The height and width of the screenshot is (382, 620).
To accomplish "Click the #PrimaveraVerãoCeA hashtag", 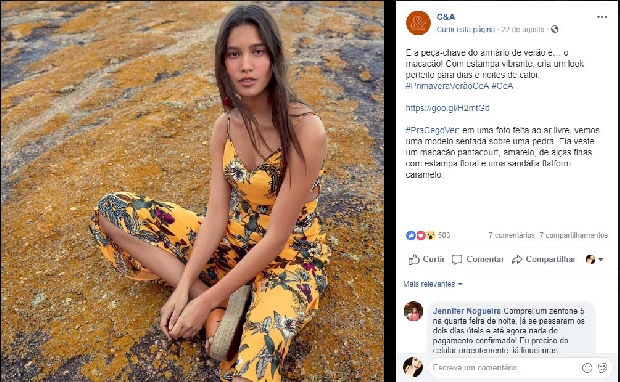I will (x=447, y=86).
